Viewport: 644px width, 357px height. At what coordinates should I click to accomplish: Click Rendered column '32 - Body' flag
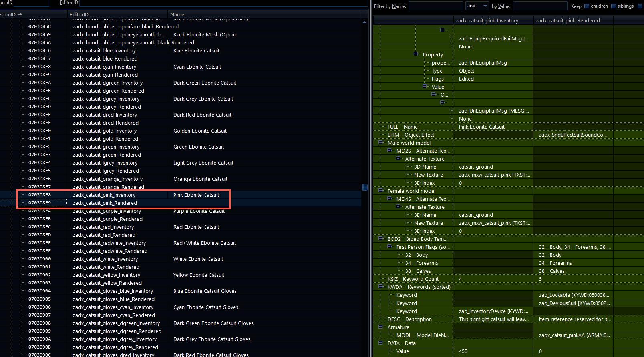tap(550, 255)
